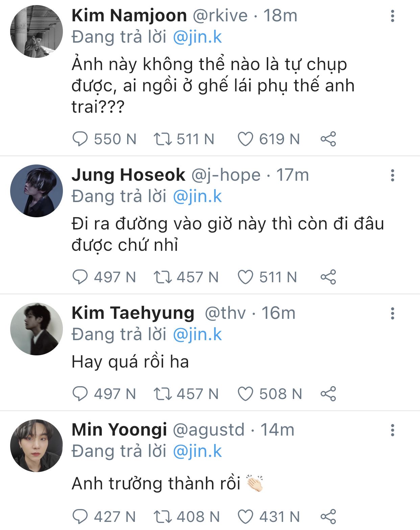This screenshot has height=530, width=420.
Task: Retweet Jung Hoseok's tweet
Action: [163, 277]
